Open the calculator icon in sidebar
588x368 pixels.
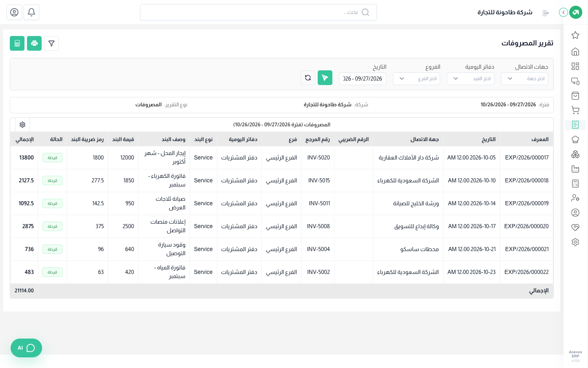click(575, 184)
